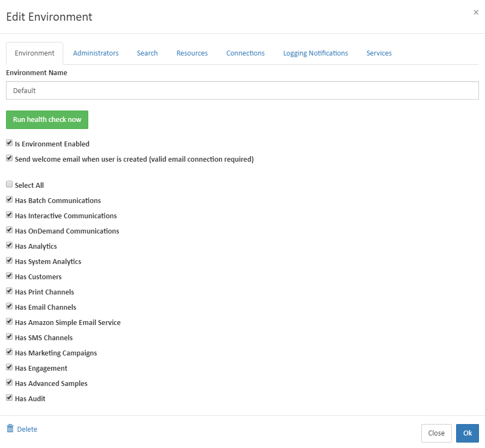The image size is (485, 448).
Task: Click the Edit Environment title
Action: 49,17
